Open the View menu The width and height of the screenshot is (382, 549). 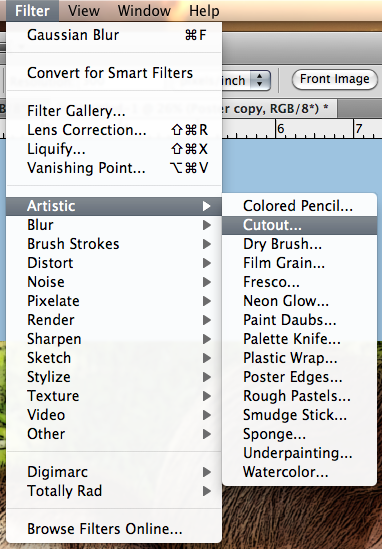84,11
